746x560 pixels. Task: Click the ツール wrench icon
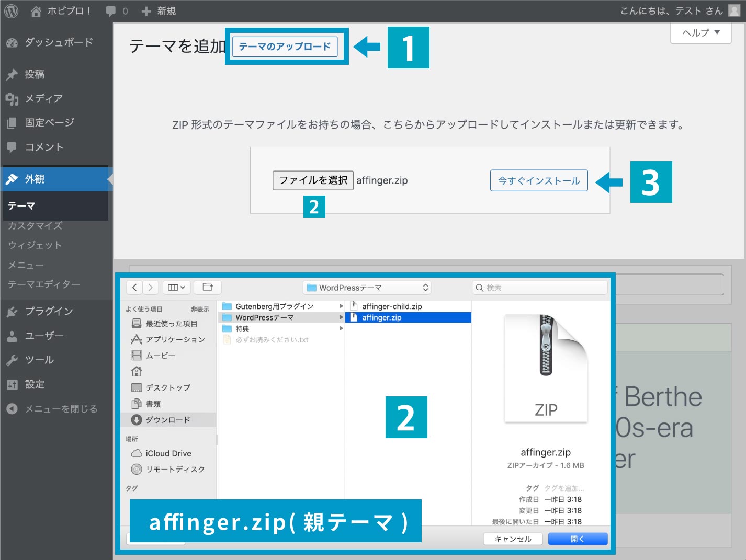coord(12,360)
